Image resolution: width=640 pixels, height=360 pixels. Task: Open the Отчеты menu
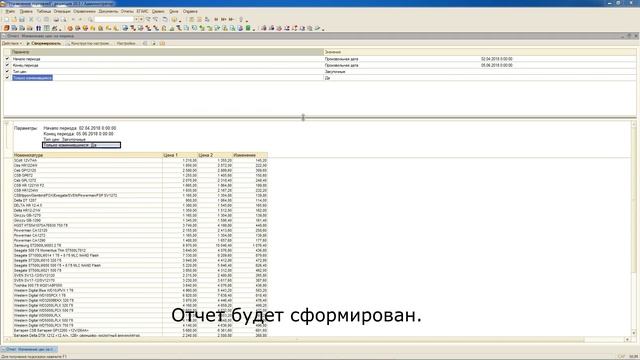pos(127,11)
